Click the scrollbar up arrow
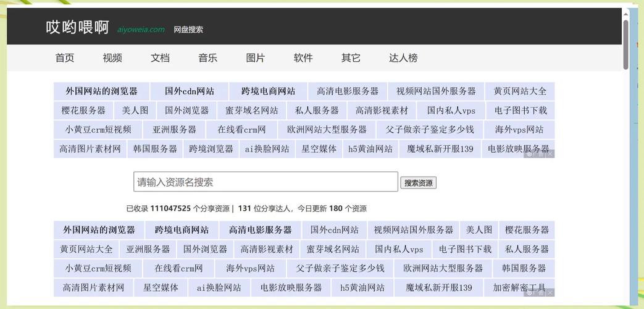 pos(625,14)
